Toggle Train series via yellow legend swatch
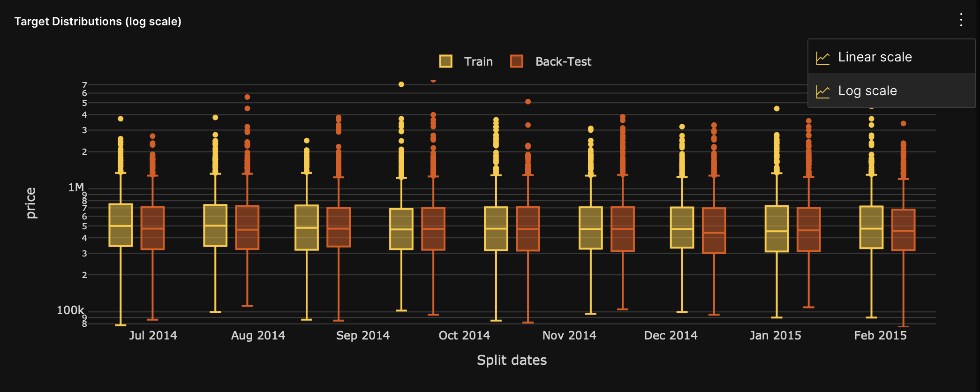The width and height of the screenshot is (980, 392). tap(445, 61)
